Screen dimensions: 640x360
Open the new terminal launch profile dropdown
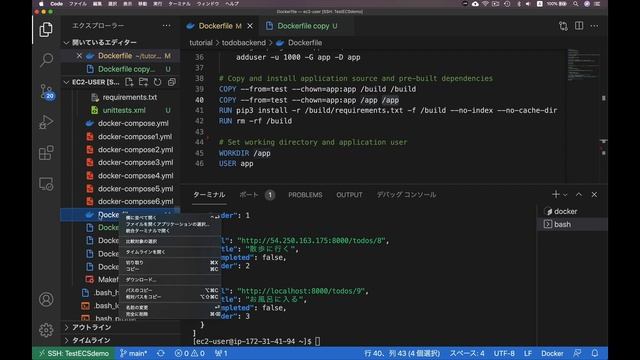(565, 195)
